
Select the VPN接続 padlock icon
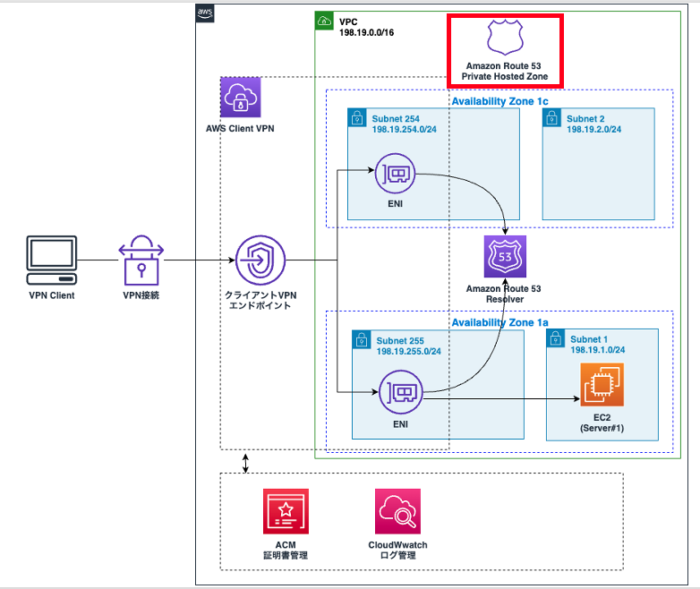(x=141, y=260)
